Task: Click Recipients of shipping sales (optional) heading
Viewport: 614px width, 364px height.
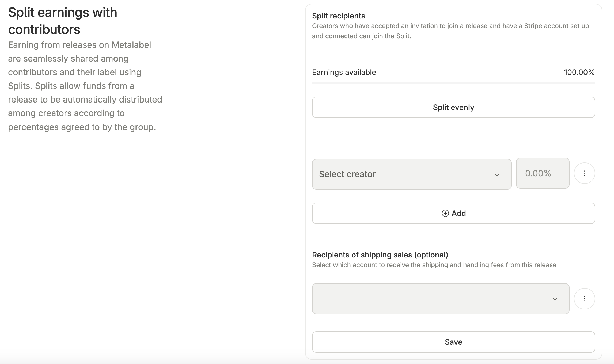Action: coord(380,255)
